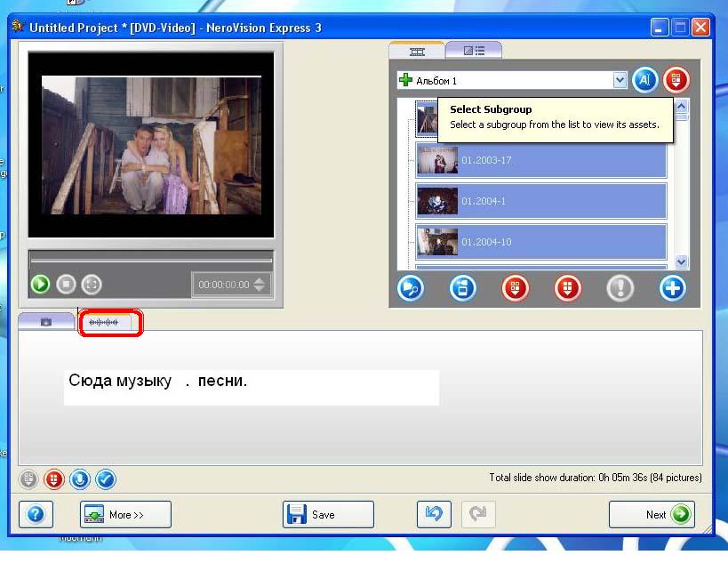The width and height of the screenshot is (728, 571).
Task: Stop the preview playback
Action: point(66,284)
